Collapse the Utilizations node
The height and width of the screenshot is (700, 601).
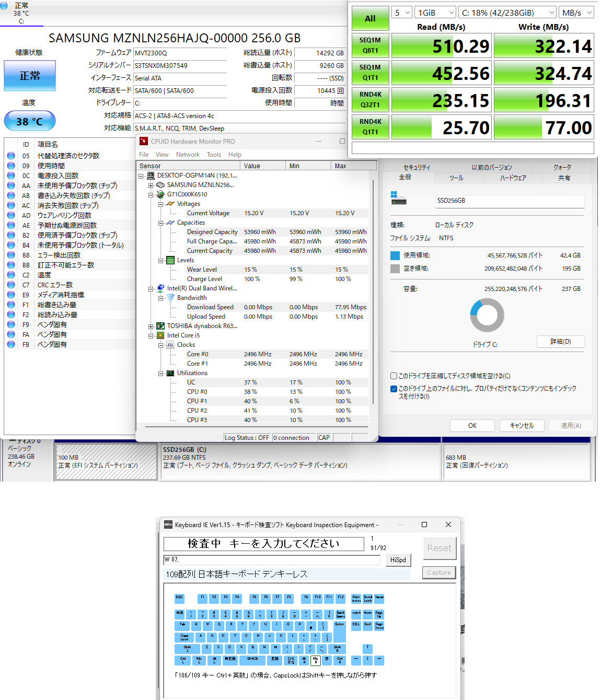point(160,374)
